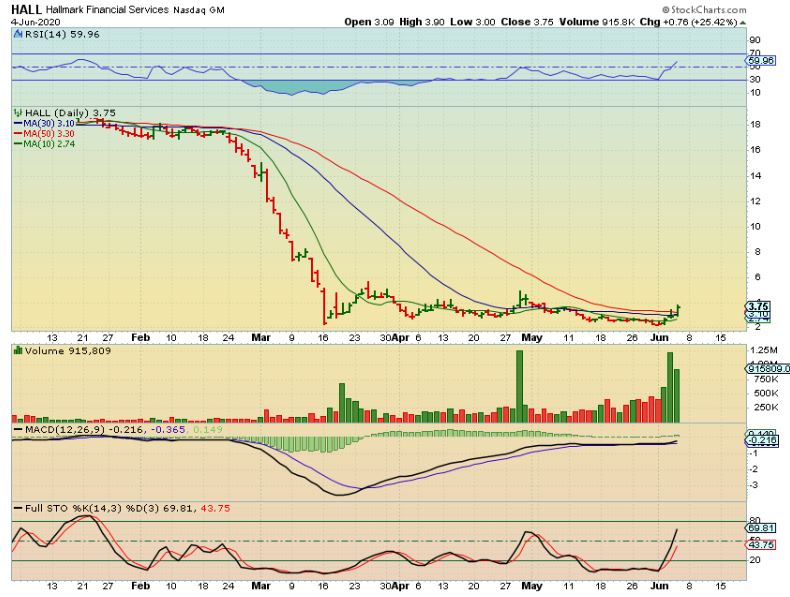Click the tallest green volume bar in late April
This screenshot has height=597, width=790.
(x=519, y=386)
